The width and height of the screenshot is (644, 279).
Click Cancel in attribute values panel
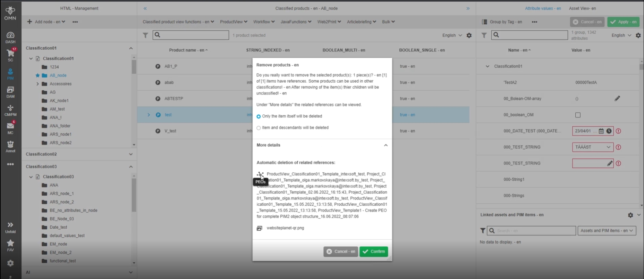[587, 22]
